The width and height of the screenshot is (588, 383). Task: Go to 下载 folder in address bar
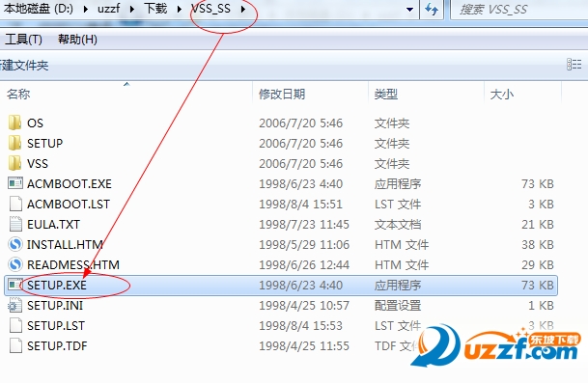[x=155, y=9]
